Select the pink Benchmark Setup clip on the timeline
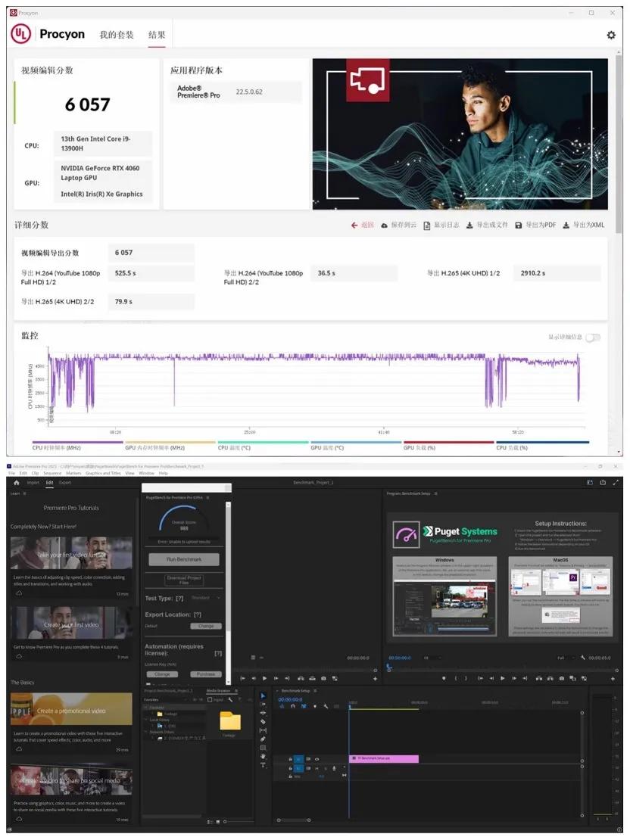630x840 pixels. tap(386, 758)
